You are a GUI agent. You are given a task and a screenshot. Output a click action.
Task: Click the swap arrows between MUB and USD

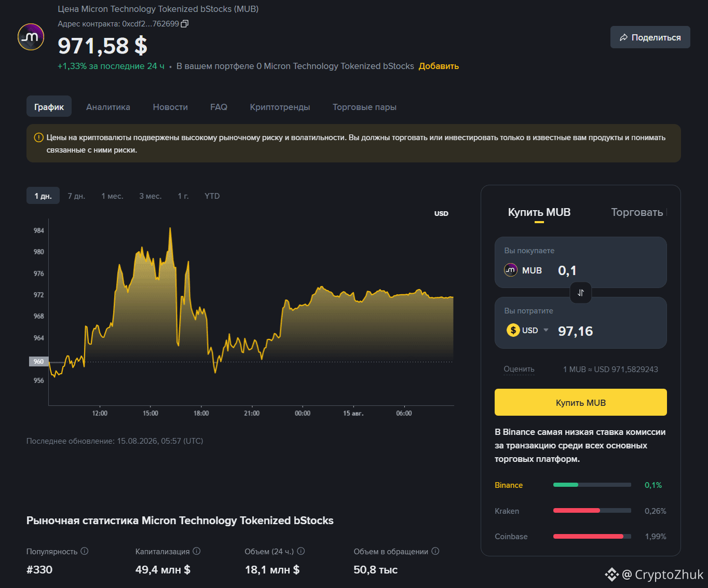pyautogui.click(x=581, y=293)
